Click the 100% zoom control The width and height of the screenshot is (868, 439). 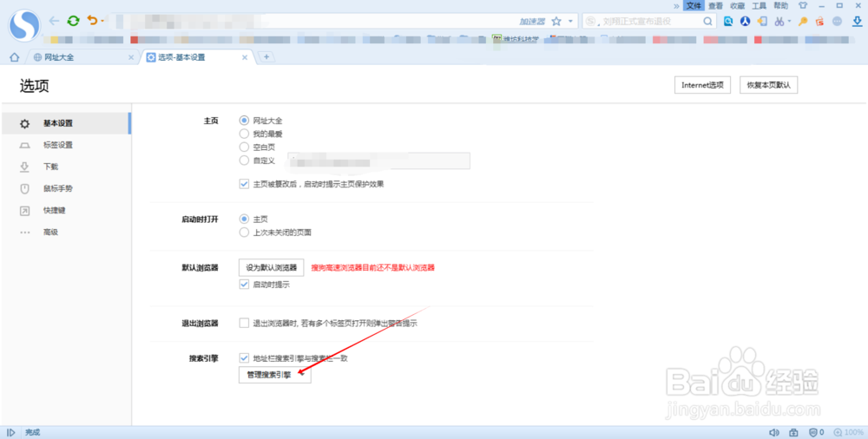pos(848,432)
